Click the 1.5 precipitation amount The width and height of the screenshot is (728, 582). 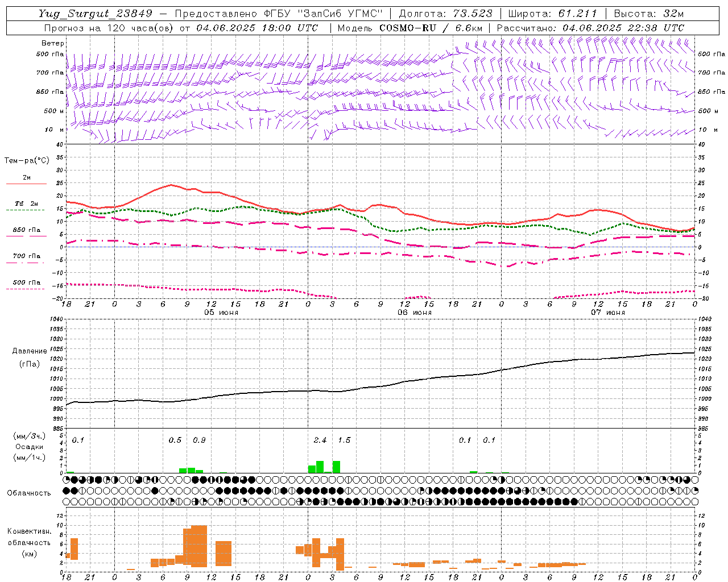(x=345, y=440)
